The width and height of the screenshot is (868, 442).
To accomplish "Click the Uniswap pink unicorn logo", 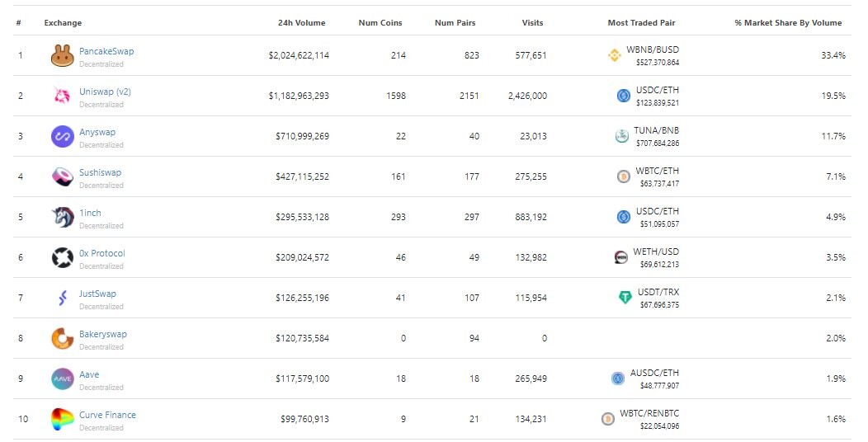I will 63,96.
